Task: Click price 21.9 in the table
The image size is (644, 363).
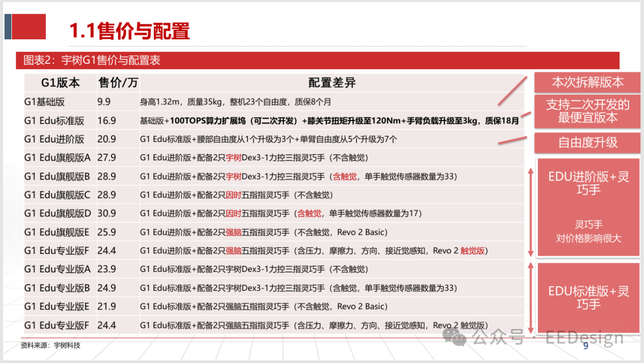Action: pos(106,307)
